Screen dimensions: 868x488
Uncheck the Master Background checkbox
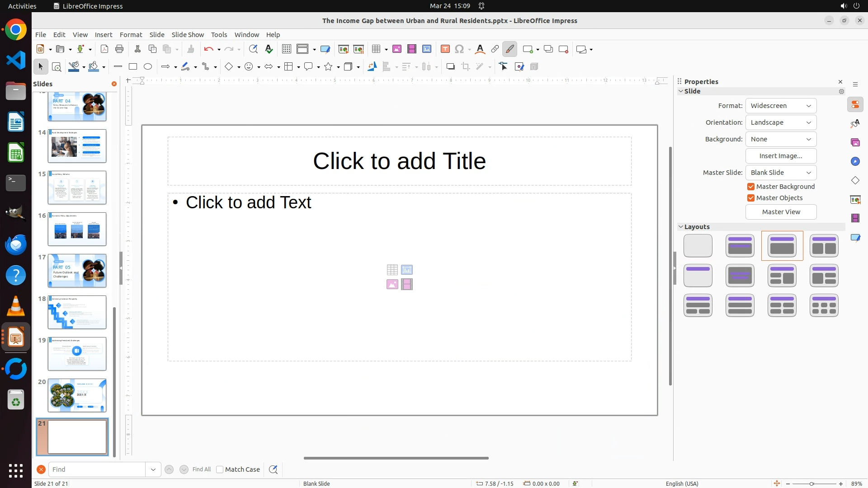pyautogui.click(x=751, y=187)
